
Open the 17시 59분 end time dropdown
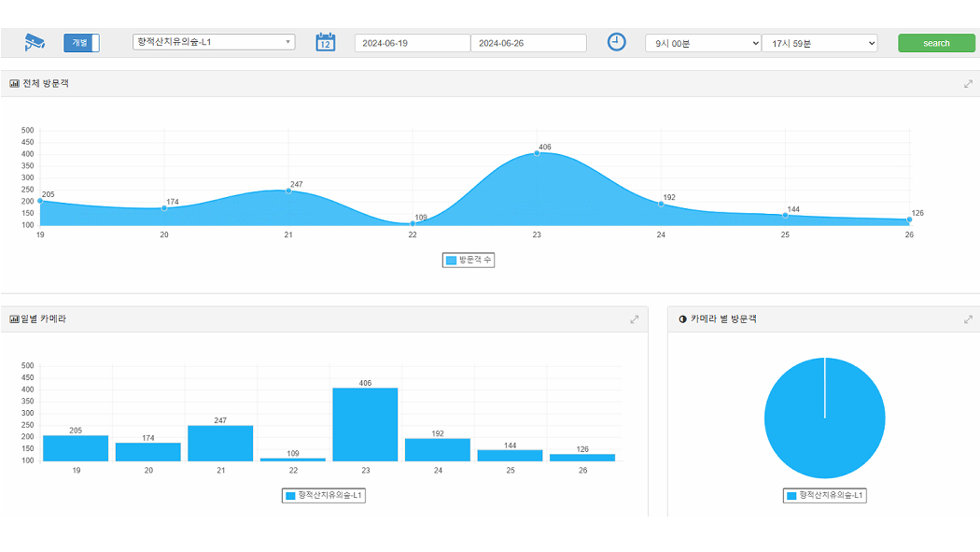pyautogui.click(x=819, y=43)
